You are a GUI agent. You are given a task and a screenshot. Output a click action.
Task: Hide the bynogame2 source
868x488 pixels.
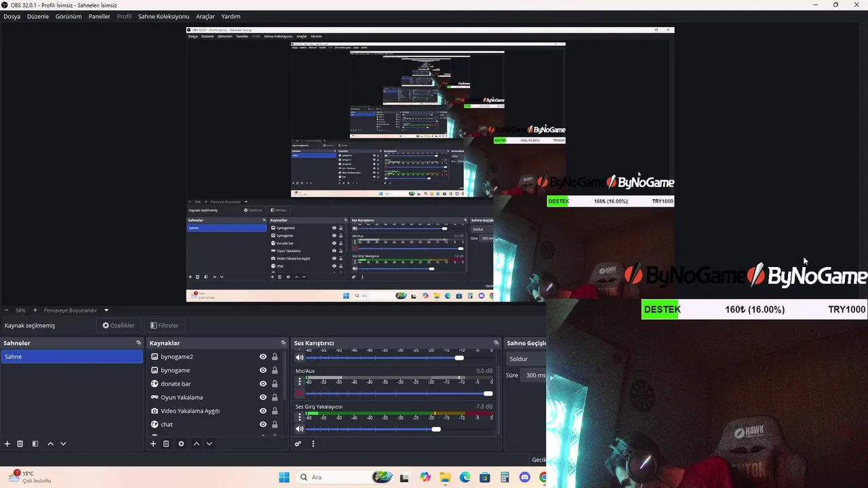[x=263, y=357]
